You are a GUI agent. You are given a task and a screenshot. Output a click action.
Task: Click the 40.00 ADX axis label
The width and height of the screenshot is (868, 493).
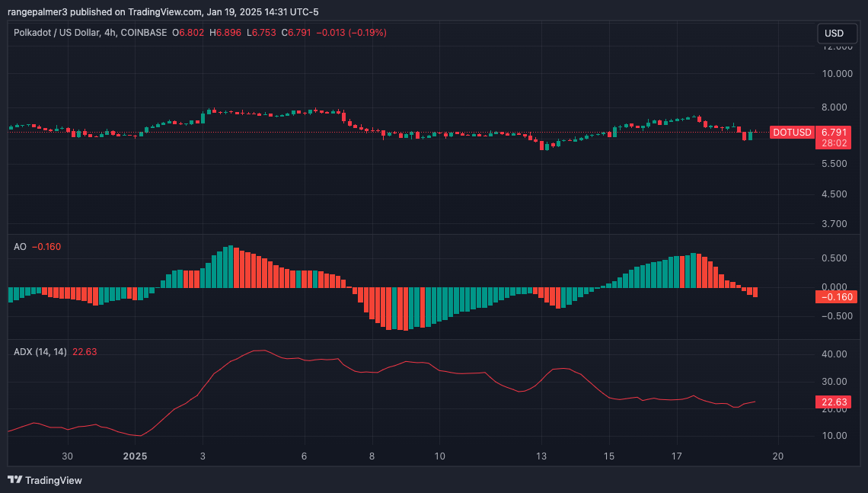coord(834,354)
